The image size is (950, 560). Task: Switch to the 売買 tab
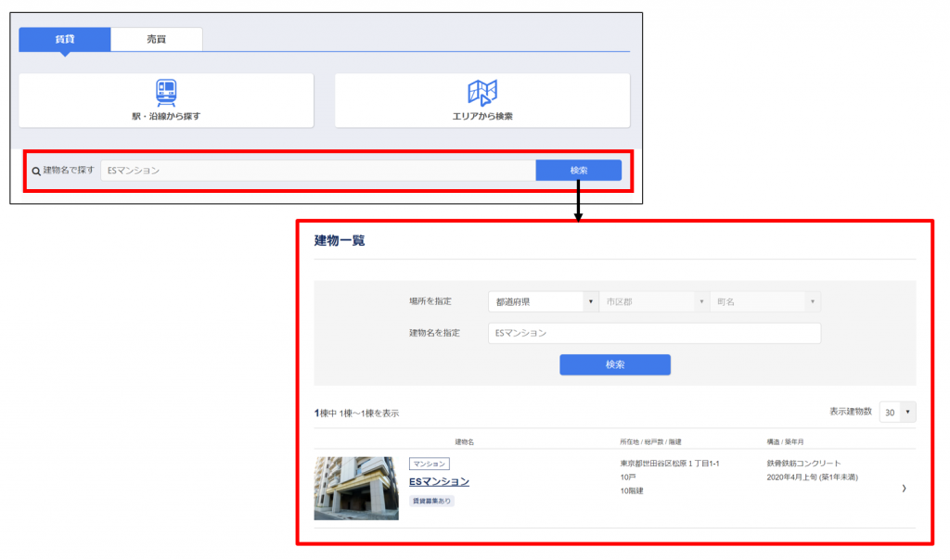click(x=156, y=39)
